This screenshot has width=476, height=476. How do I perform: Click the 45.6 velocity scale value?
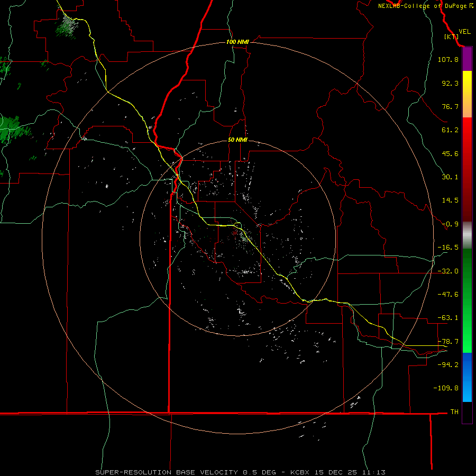[450, 153]
